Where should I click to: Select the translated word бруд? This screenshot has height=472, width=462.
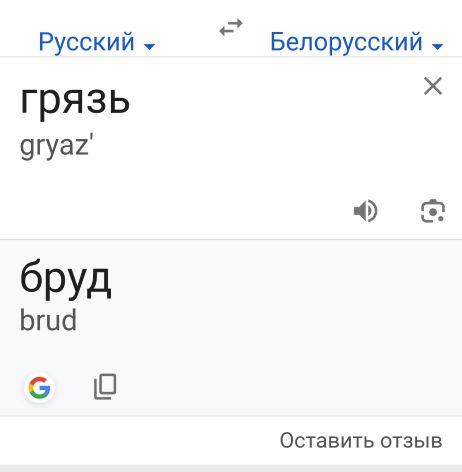65,280
